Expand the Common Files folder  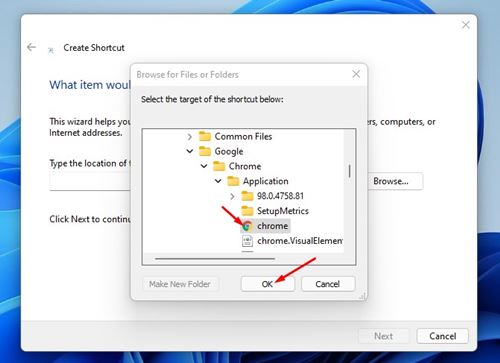click(x=190, y=137)
